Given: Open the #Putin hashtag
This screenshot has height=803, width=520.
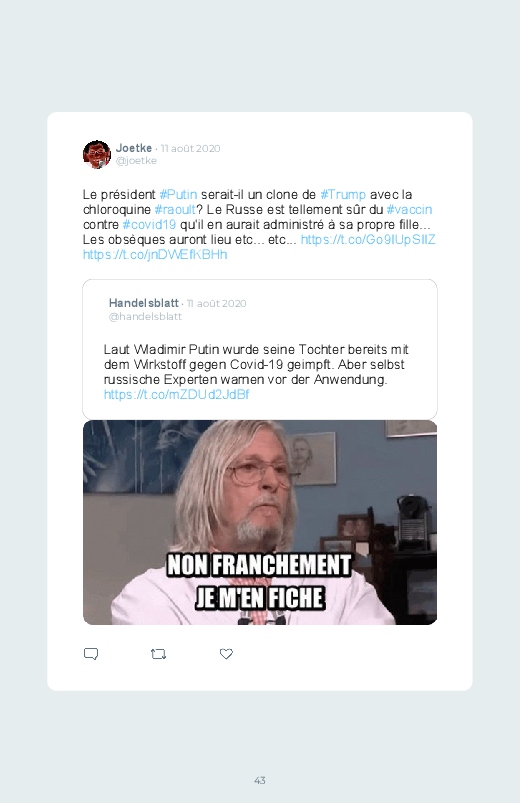Looking at the screenshot, I should pyautogui.click(x=178, y=195).
